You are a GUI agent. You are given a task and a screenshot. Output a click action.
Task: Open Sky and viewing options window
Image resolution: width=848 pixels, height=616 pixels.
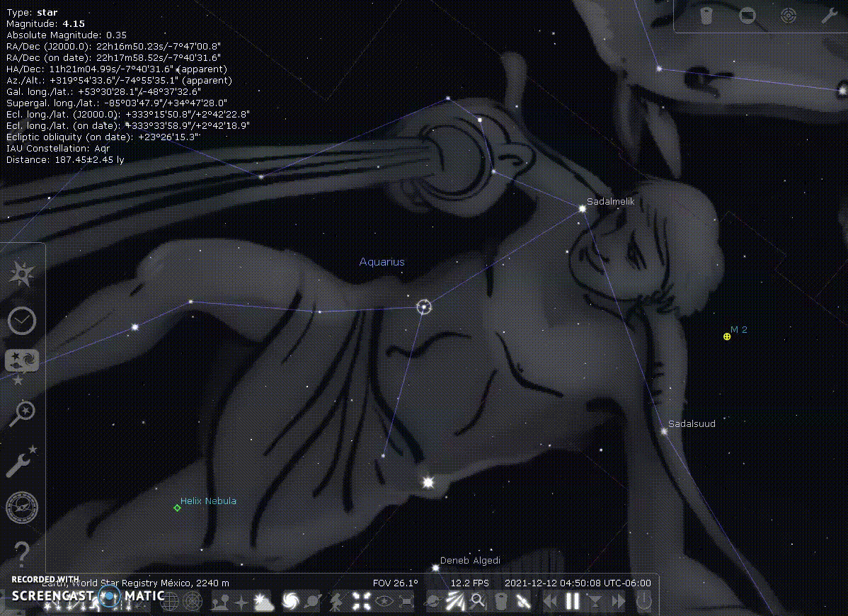pos(22,363)
